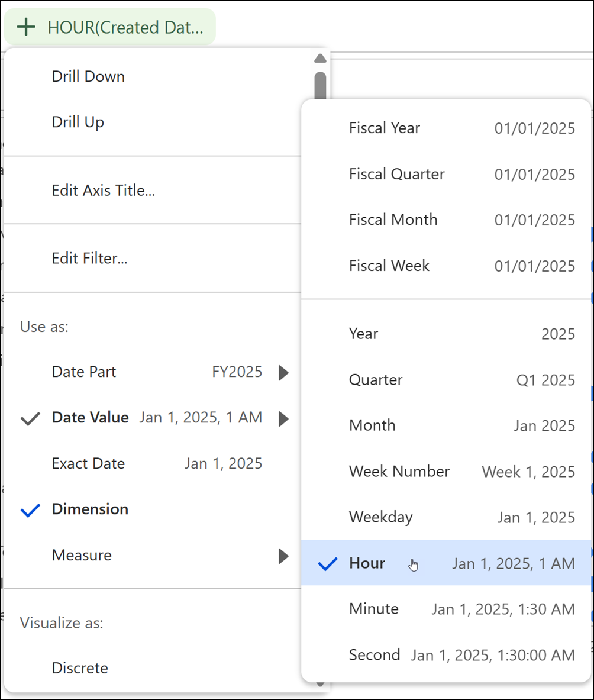Image resolution: width=594 pixels, height=700 pixels.
Task: Toggle the Dimension checked option
Action: click(153, 509)
